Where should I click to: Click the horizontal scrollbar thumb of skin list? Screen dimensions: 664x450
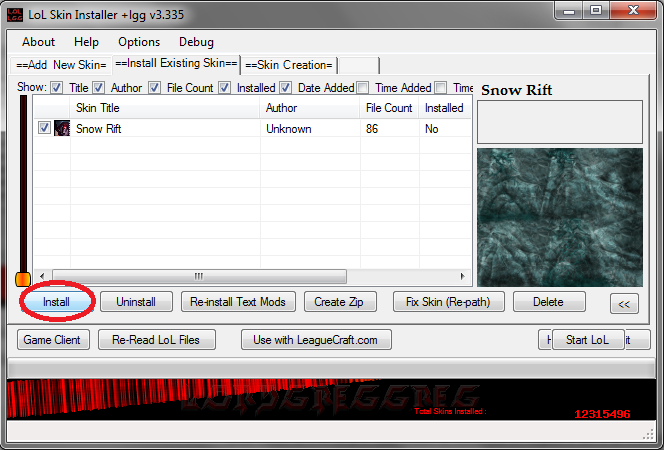point(199,276)
